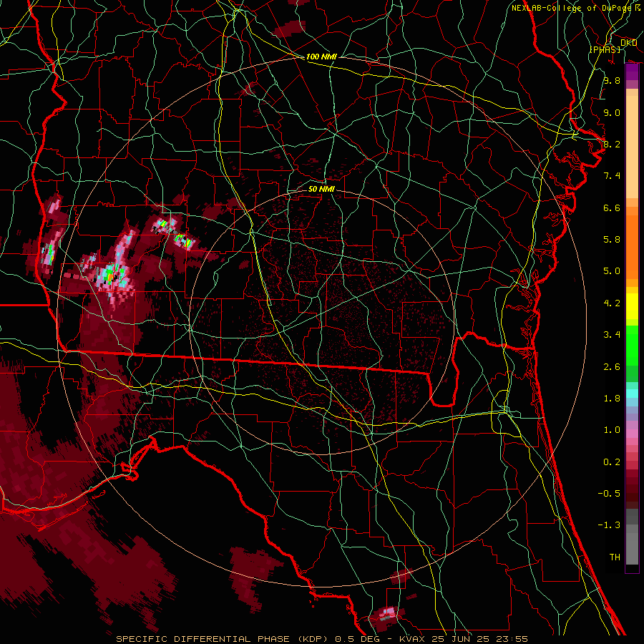Viewport: 644px width, 644px height.
Task: Pick the purple segment at top of color bar
Action: click(x=632, y=72)
